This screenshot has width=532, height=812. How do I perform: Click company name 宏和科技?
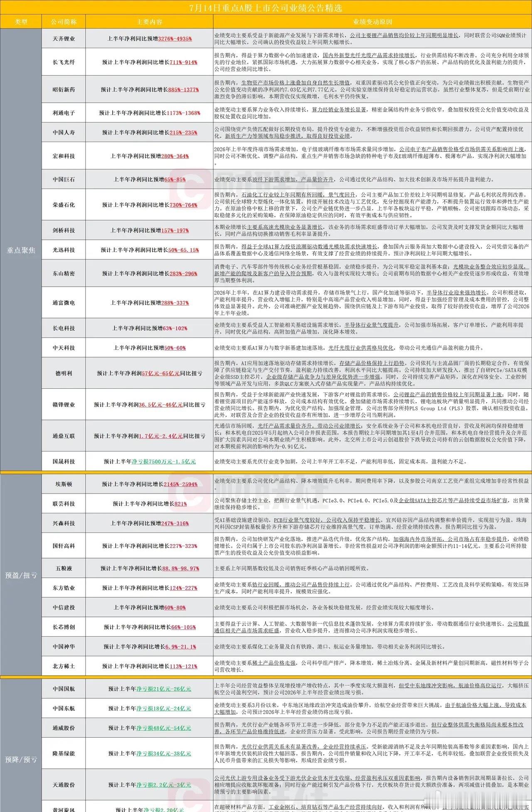click(x=64, y=156)
